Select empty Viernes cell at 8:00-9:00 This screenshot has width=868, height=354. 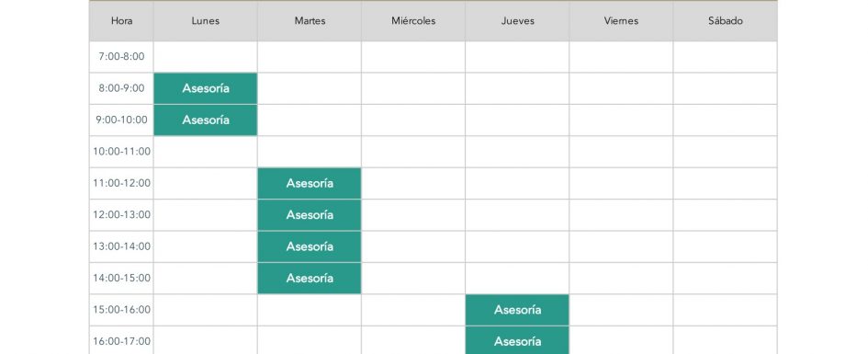pyautogui.click(x=621, y=88)
